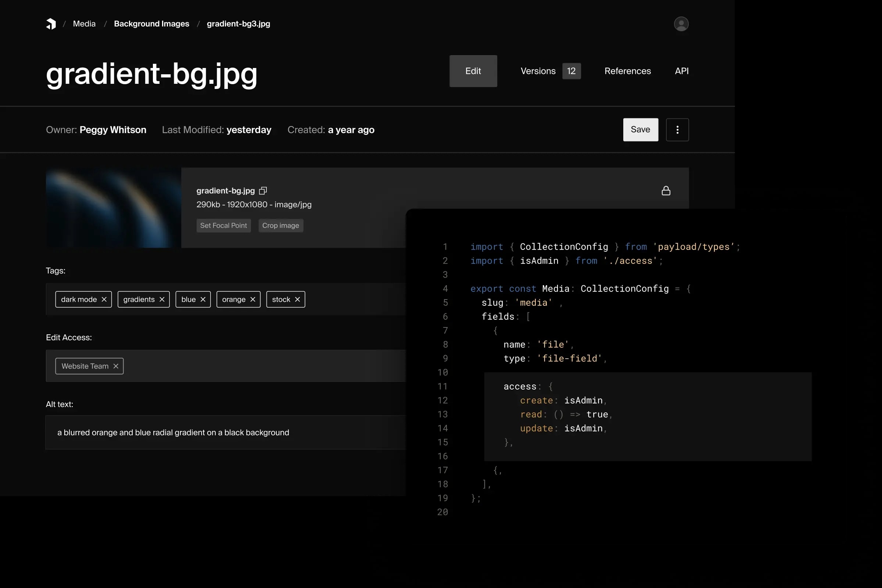
Task: Open the Versions dropdown with 12 entries
Action: click(551, 71)
